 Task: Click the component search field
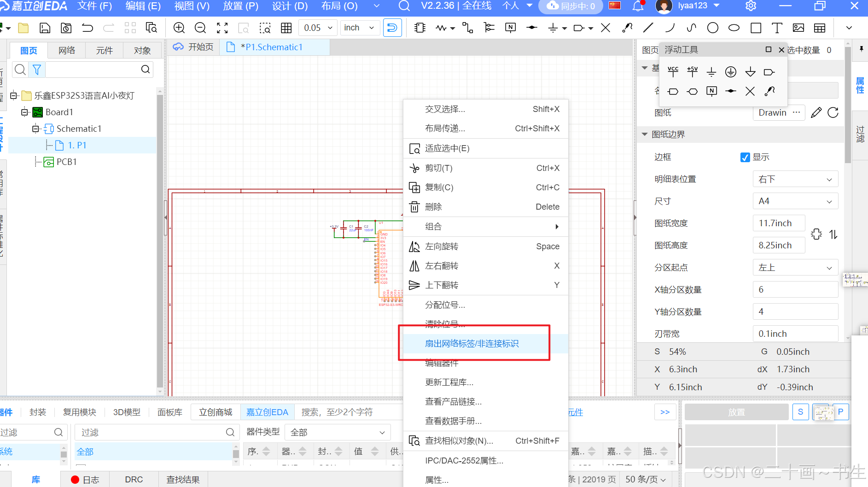[349, 412]
